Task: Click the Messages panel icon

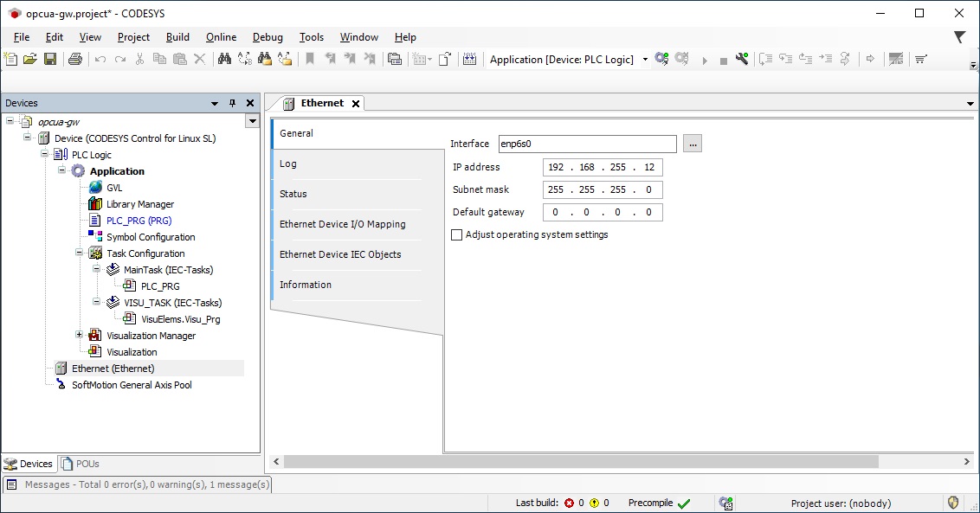Action: coord(11,484)
